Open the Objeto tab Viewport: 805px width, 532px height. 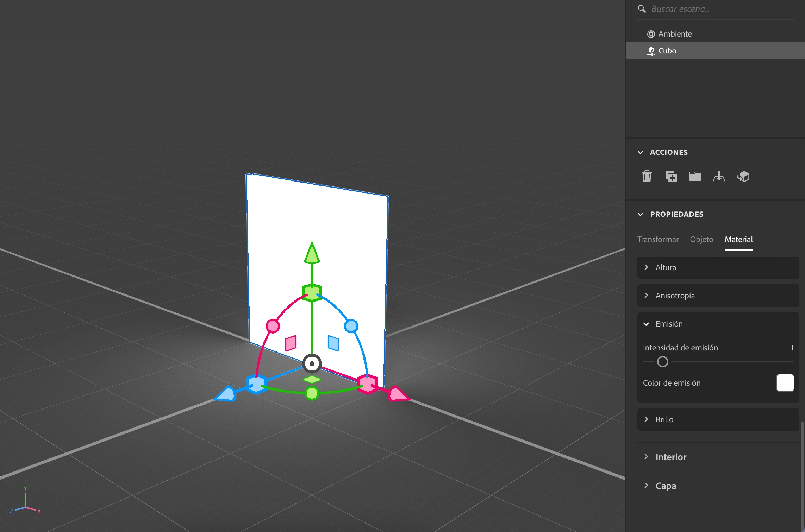click(701, 239)
